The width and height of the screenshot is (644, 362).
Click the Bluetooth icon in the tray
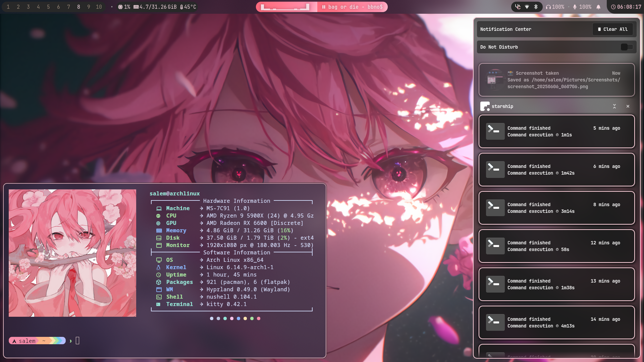click(x=536, y=7)
